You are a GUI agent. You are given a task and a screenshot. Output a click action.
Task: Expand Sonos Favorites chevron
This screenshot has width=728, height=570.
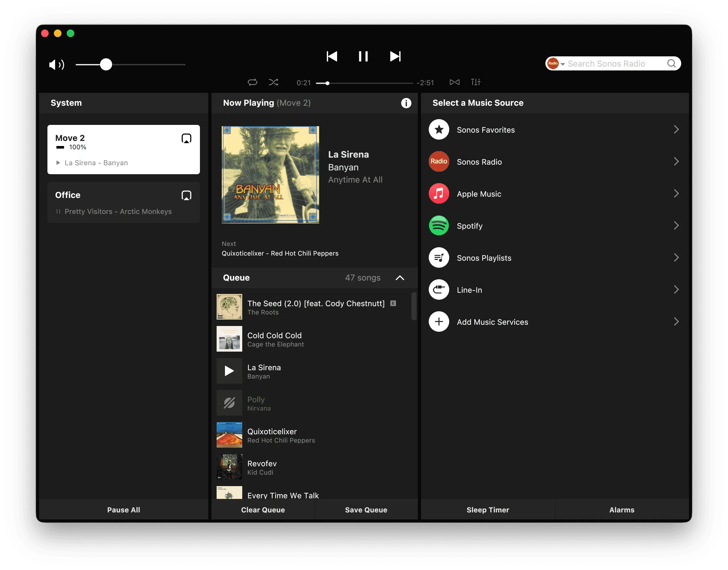coord(676,129)
